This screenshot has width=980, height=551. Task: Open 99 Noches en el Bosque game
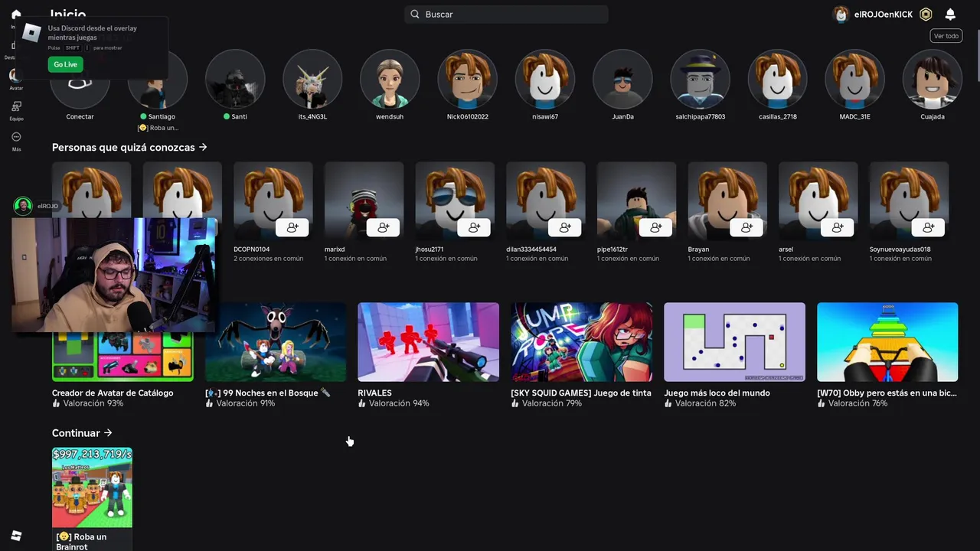click(276, 342)
